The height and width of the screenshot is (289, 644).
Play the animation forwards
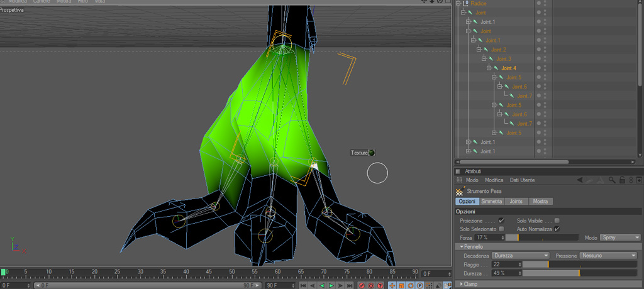[x=331, y=285]
